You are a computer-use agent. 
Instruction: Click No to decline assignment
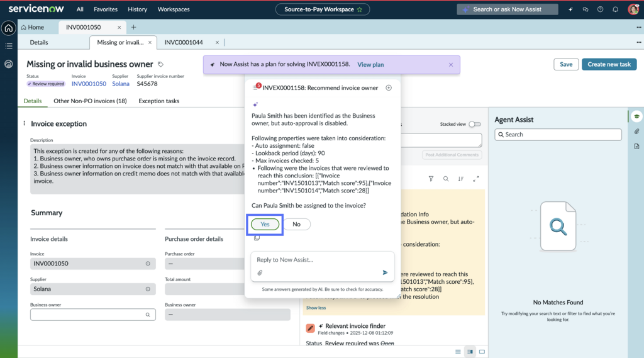tap(297, 224)
